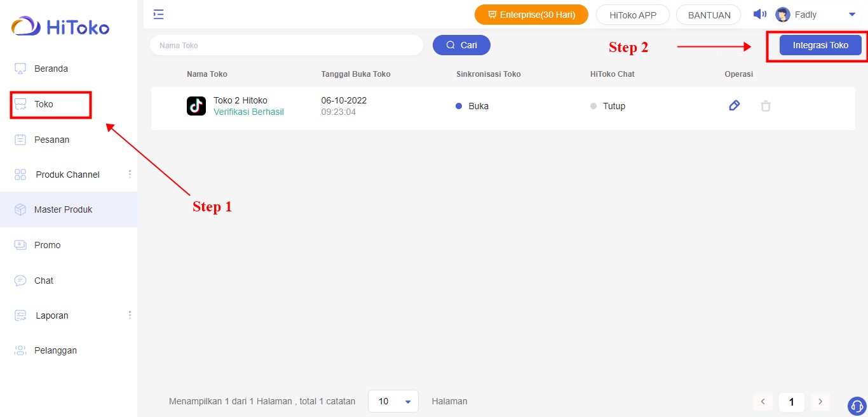
Task: Click the Laporan report icon
Action: pos(20,315)
